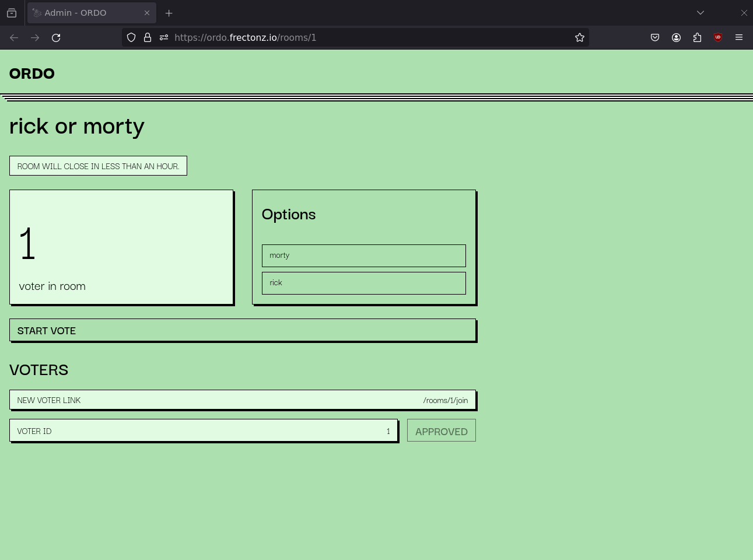
Task: Bookmark this page with star icon
Action: (x=580, y=37)
